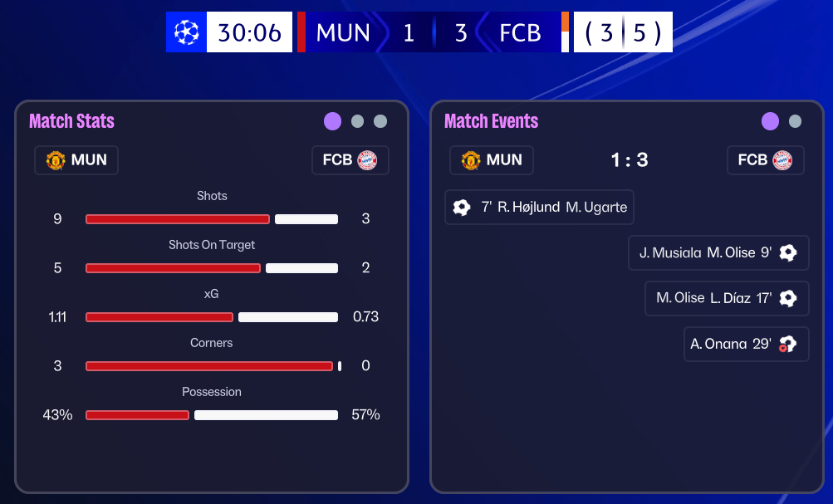The width and height of the screenshot is (833, 504).
Task: Click the red Possession bar for MUN
Action: [x=137, y=415]
